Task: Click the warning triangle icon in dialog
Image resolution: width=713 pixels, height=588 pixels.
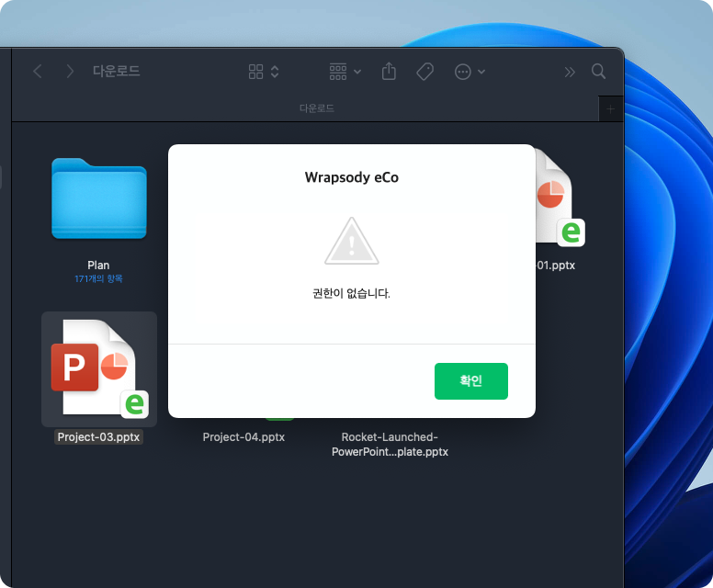Action: click(x=352, y=241)
